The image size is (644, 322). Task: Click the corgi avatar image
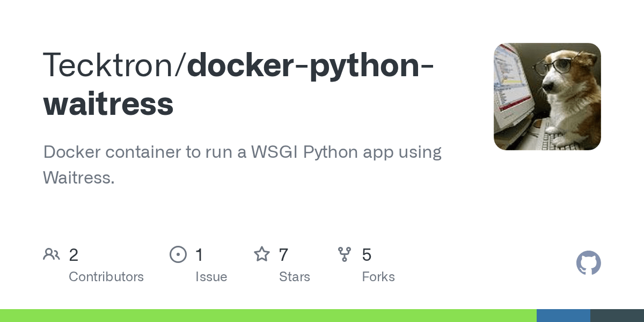(547, 96)
